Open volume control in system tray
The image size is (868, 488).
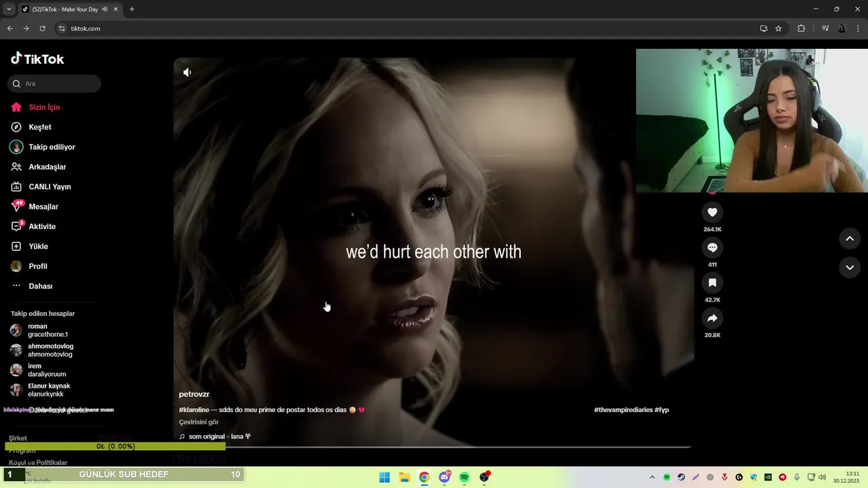pos(823,477)
